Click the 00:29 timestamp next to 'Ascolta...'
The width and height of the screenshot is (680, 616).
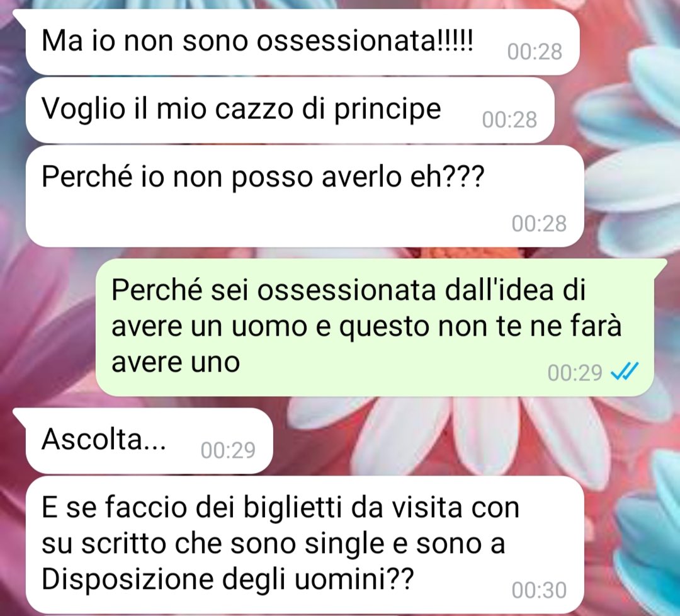coord(228,450)
